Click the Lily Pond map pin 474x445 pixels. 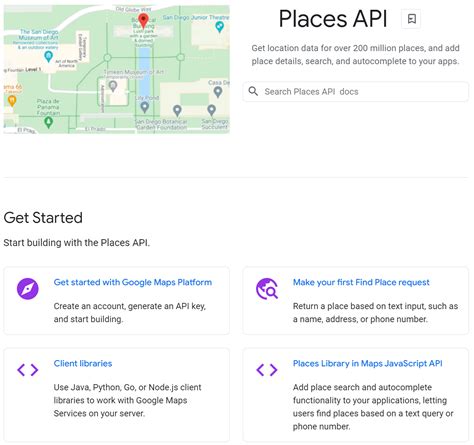click(144, 107)
